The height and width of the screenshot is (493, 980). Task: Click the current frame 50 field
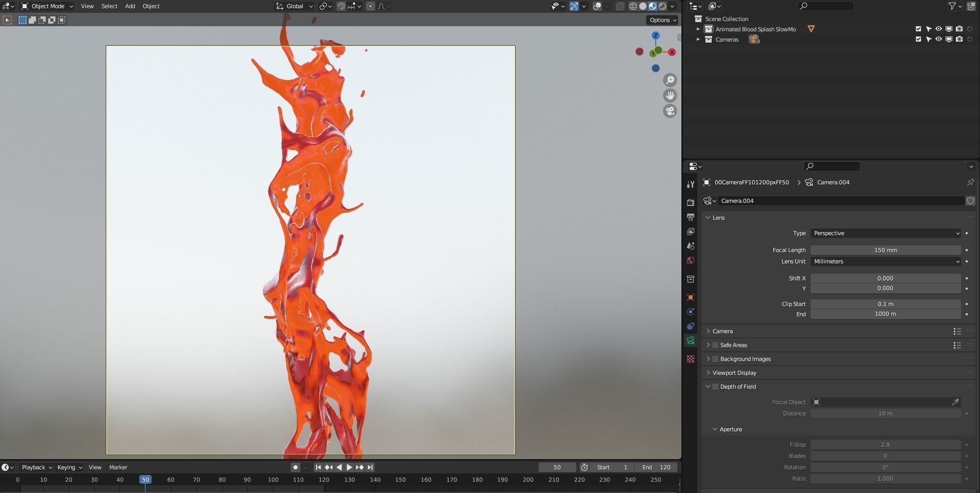557,467
